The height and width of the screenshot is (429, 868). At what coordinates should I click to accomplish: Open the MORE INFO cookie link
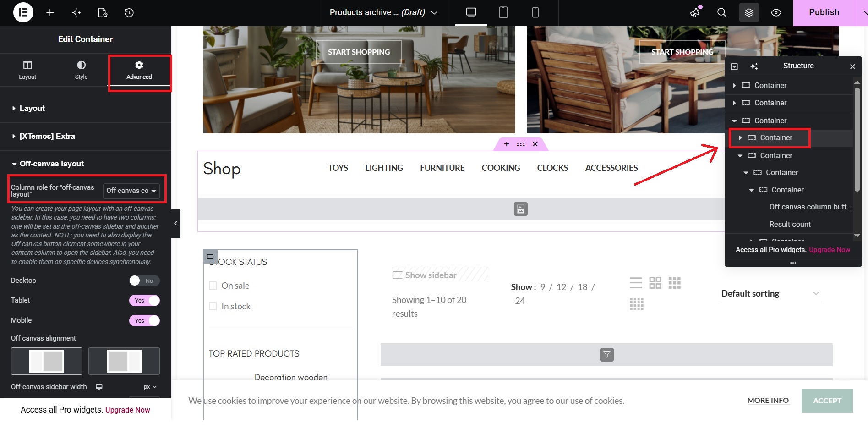point(768,400)
